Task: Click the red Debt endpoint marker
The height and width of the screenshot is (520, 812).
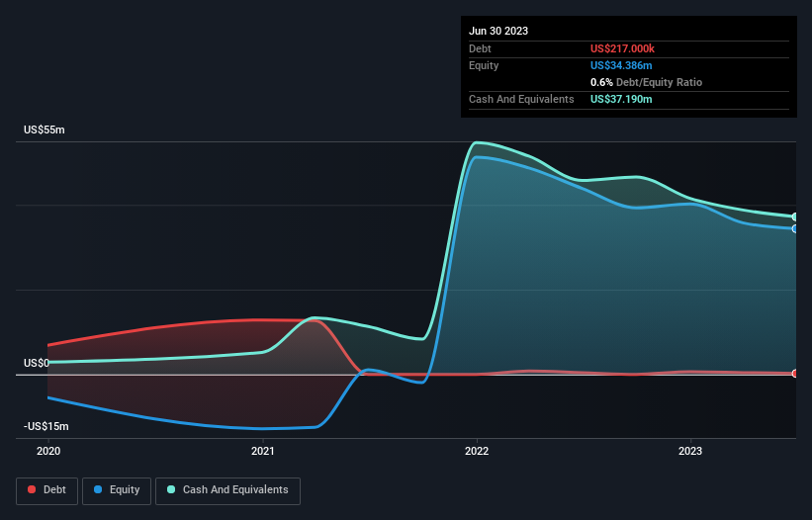Action: pos(795,374)
